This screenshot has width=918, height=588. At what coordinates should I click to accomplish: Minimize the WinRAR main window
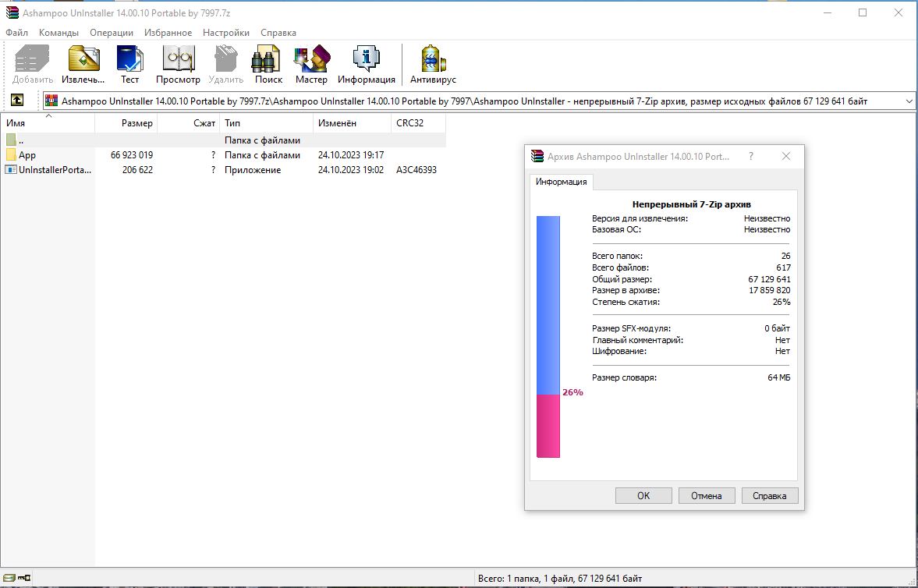pos(828,13)
